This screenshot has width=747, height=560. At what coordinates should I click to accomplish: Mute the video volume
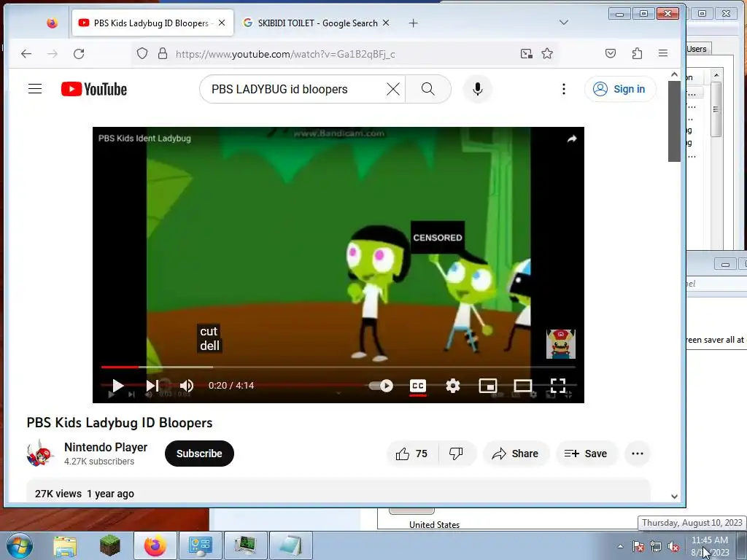(187, 386)
